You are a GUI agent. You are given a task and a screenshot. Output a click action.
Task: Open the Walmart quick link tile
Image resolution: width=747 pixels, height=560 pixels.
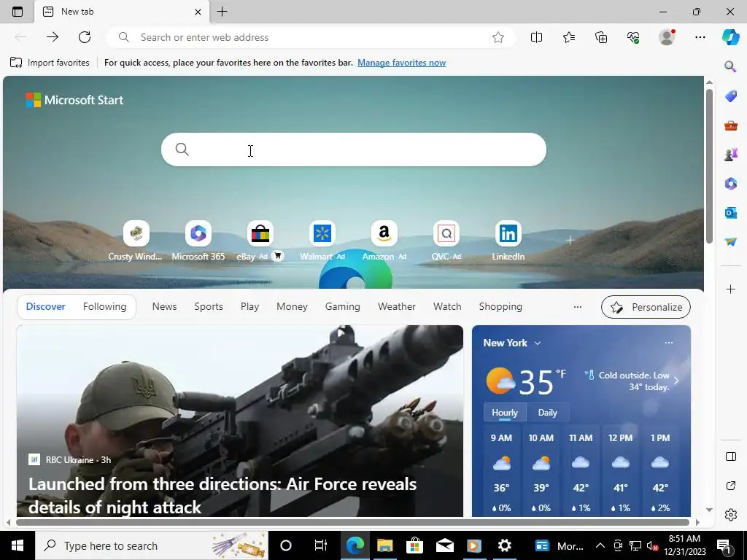point(322,241)
